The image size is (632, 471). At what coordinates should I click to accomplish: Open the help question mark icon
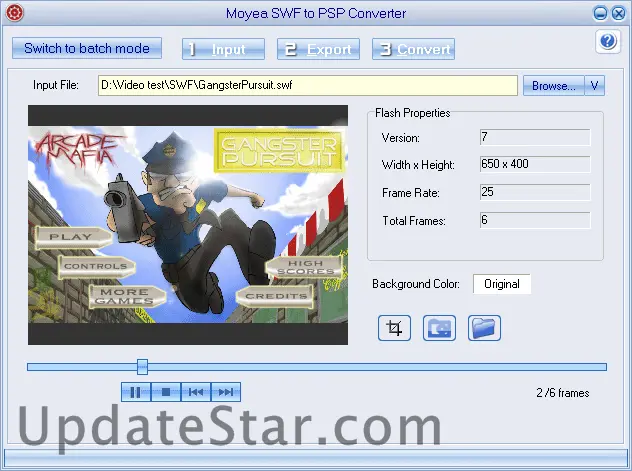pos(607,41)
